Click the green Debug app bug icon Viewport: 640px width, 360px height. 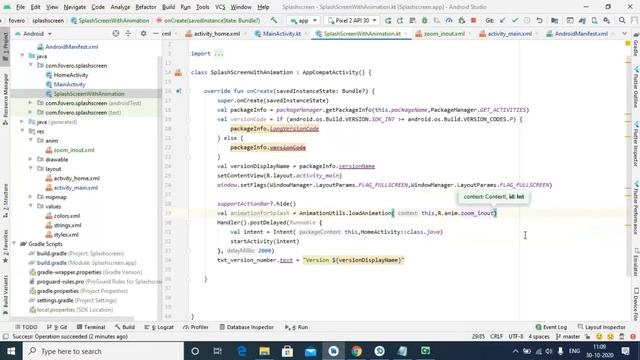[x=424, y=20]
